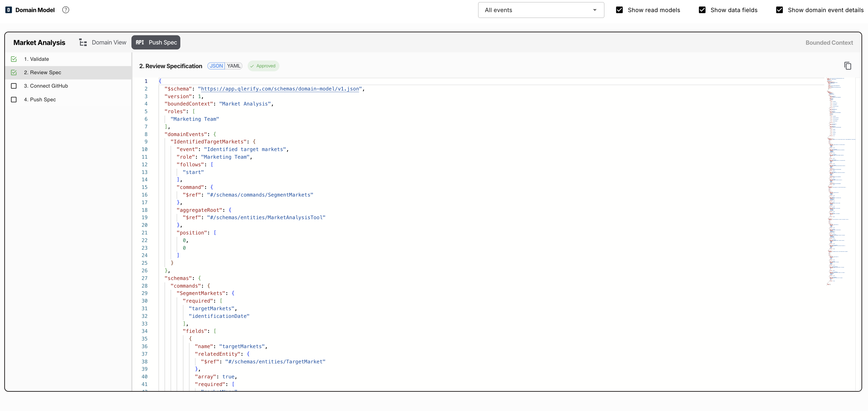The width and height of the screenshot is (868, 411).
Task: Click the API icon in Push Spec tab
Action: (x=140, y=42)
